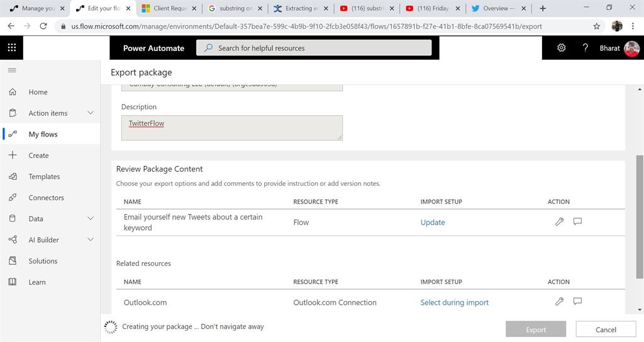
Task: Close the Edit your flow tab
Action: pyautogui.click(x=128, y=8)
